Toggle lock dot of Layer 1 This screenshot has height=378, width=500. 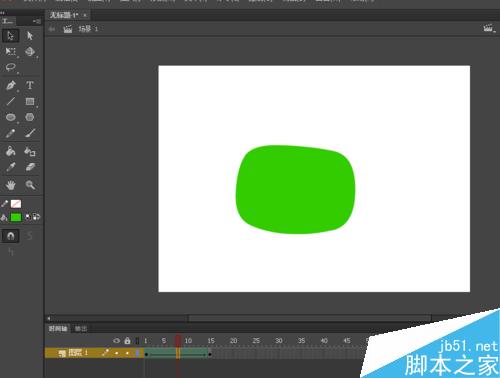point(127,353)
